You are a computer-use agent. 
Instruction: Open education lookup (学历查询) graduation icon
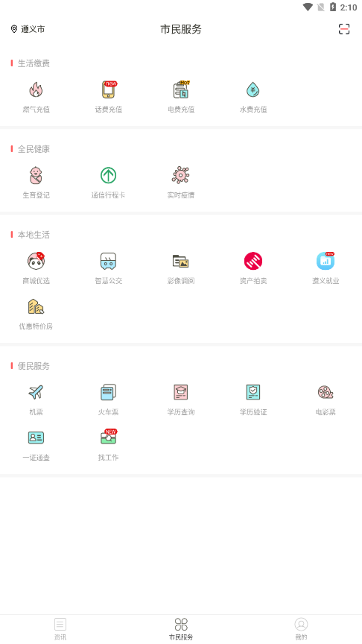pos(181,392)
